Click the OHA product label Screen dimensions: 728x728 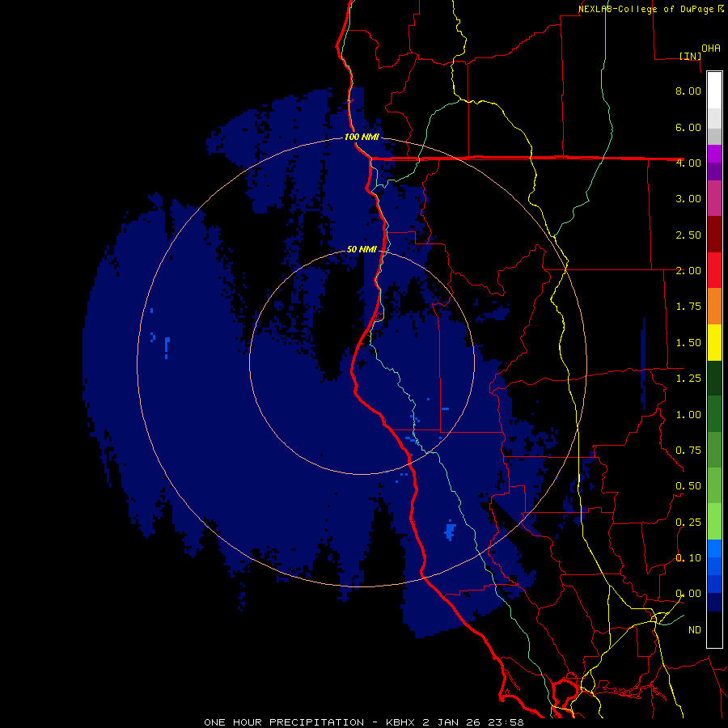tap(711, 49)
